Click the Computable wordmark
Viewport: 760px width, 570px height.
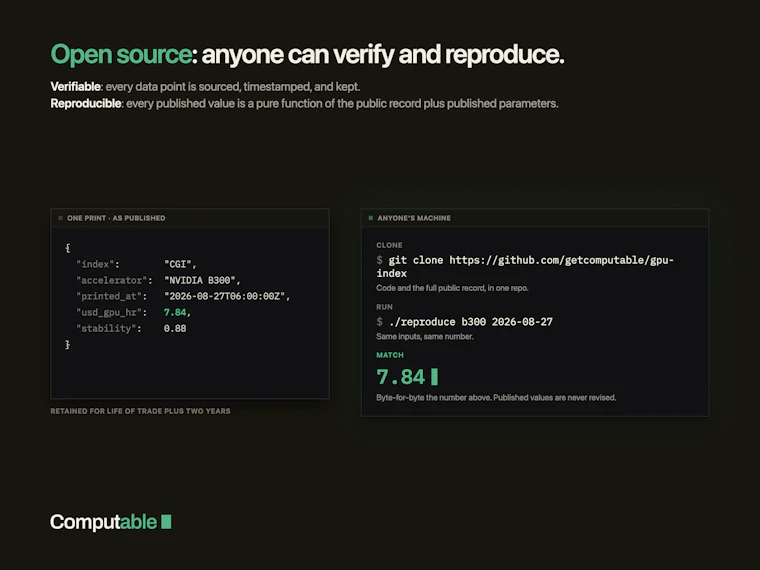pos(103,522)
